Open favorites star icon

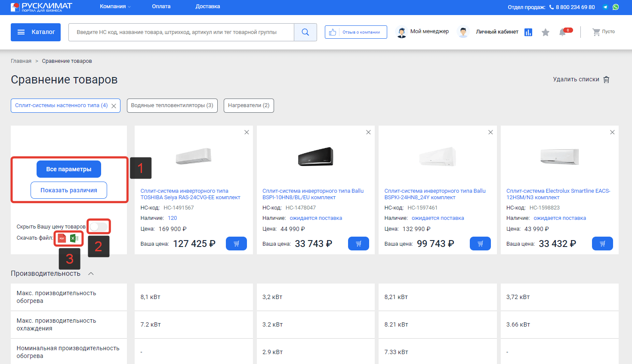tap(546, 32)
